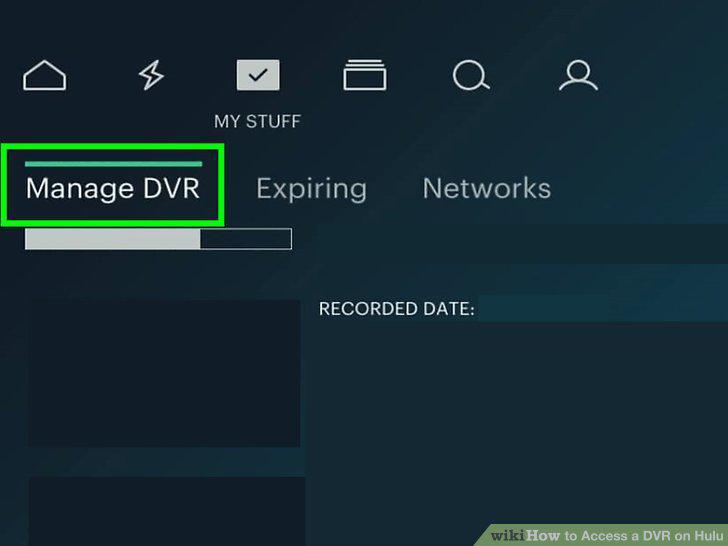Select the first recording thumbnail
The width and height of the screenshot is (728, 546).
(164, 373)
